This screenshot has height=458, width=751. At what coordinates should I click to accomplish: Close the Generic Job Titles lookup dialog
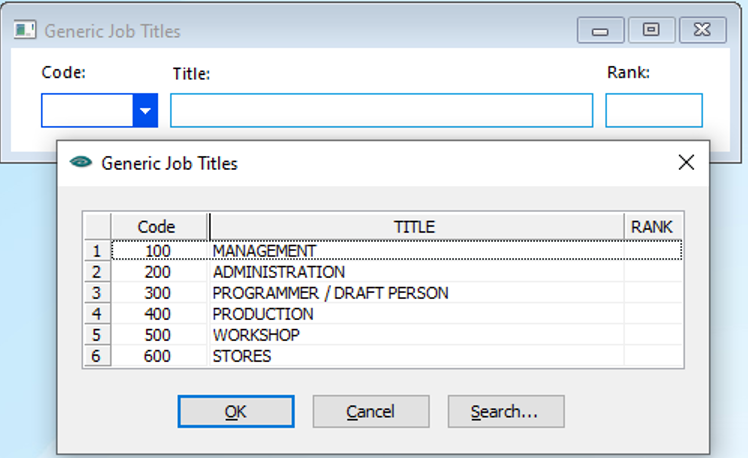point(686,162)
